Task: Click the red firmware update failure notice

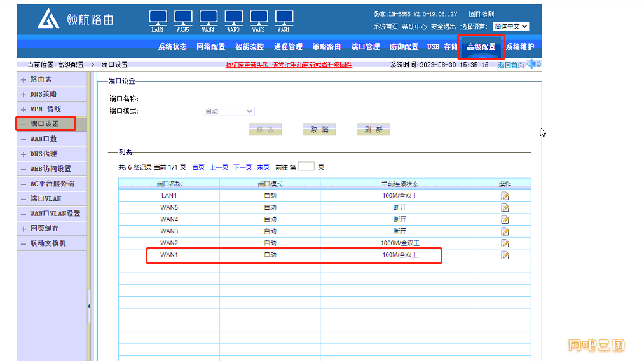Action: pyautogui.click(x=289, y=65)
